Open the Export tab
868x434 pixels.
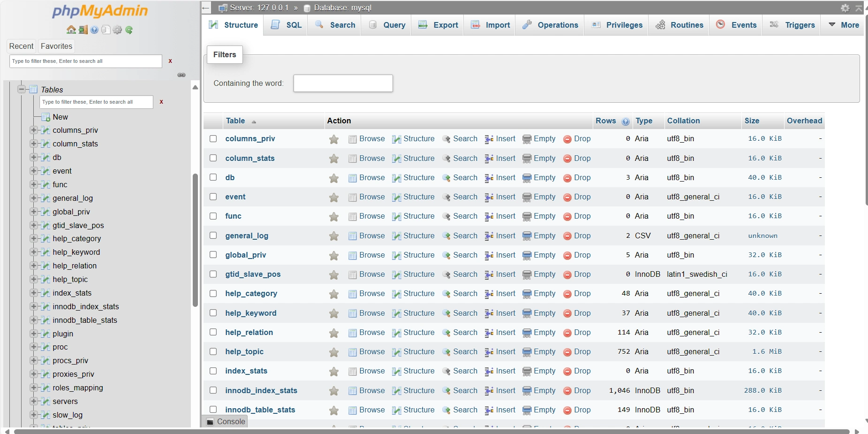(438, 25)
